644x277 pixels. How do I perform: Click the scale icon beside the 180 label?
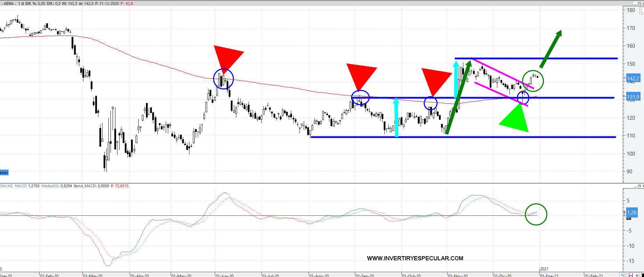click(641, 11)
